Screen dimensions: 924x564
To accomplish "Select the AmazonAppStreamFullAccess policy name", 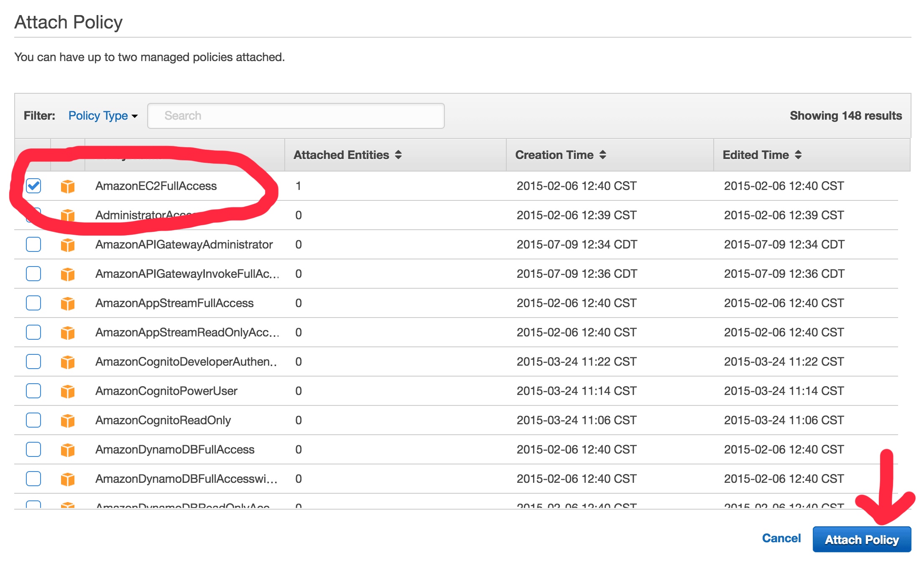I will tap(174, 303).
